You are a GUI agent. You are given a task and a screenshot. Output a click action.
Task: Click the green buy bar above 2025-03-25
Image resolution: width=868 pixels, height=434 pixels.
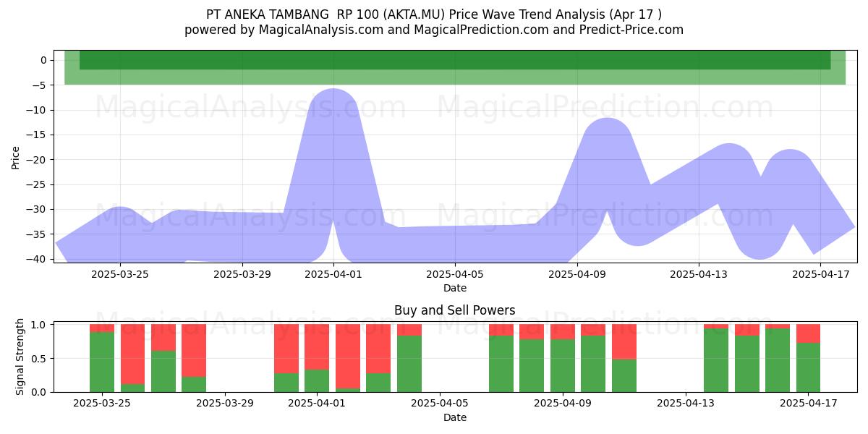click(x=102, y=362)
